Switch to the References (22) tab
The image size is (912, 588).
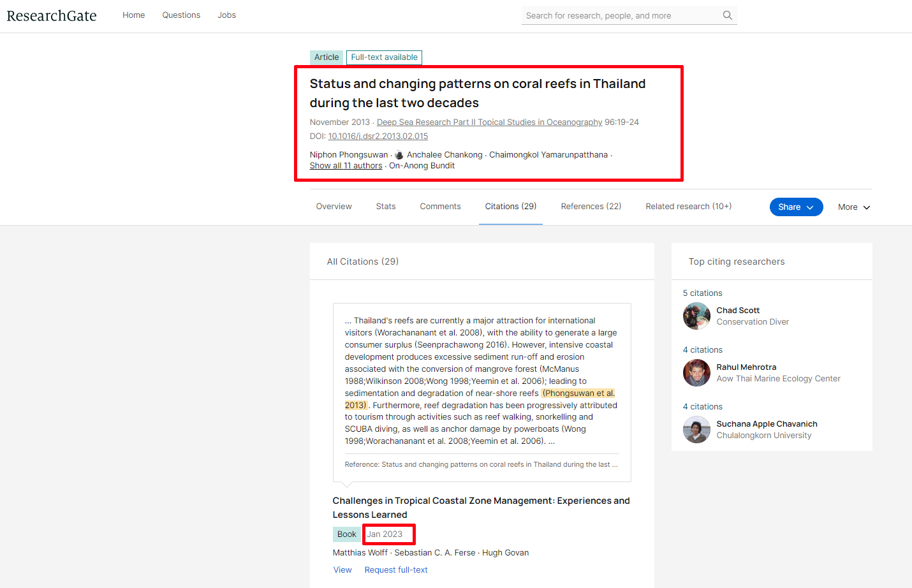591,207
